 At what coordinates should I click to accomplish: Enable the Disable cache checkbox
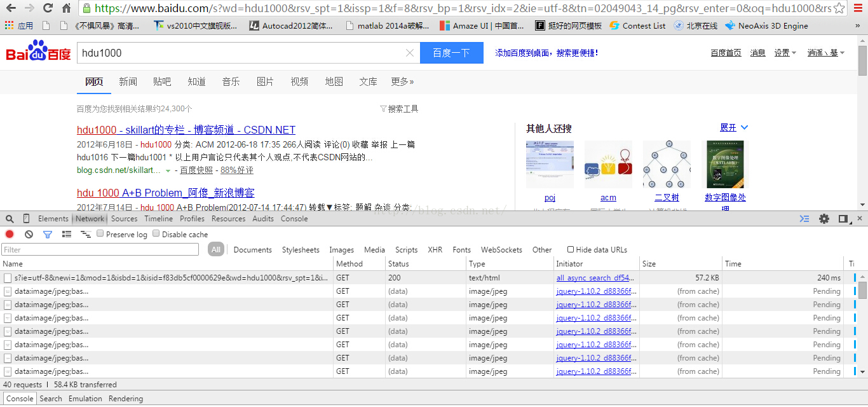point(156,234)
